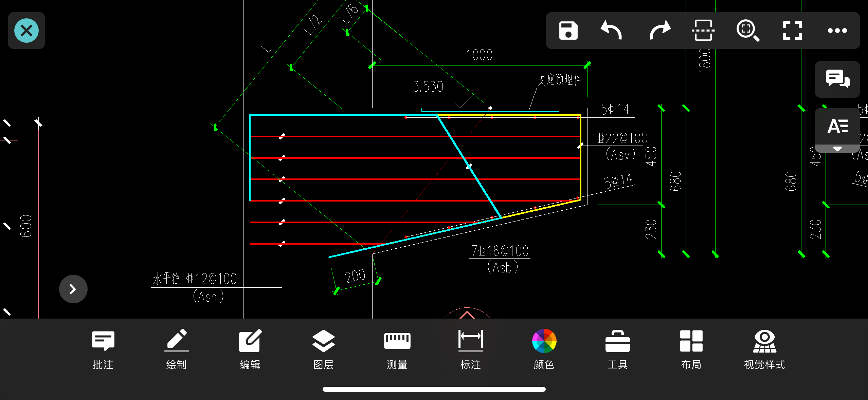Open the comments chat panel
868x400 pixels.
tap(837, 79)
